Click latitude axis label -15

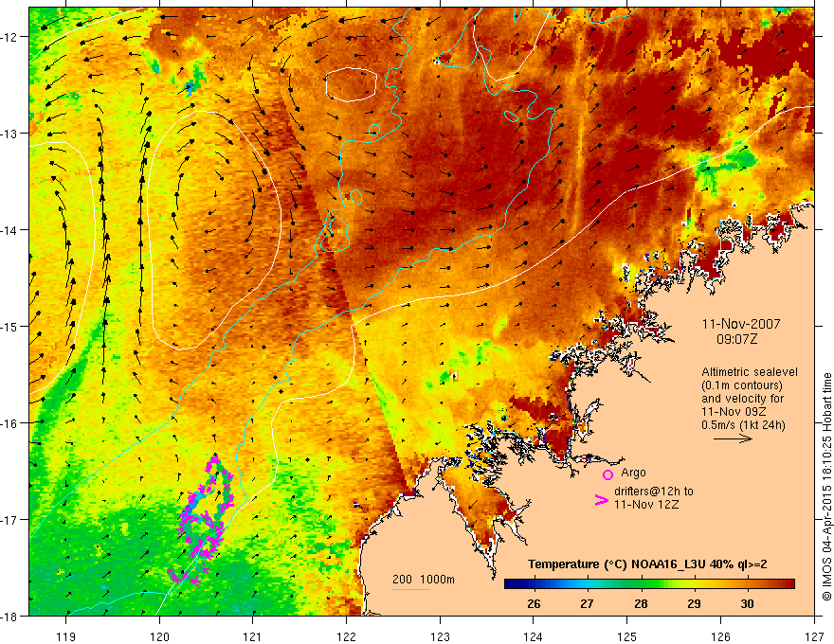click(10, 326)
